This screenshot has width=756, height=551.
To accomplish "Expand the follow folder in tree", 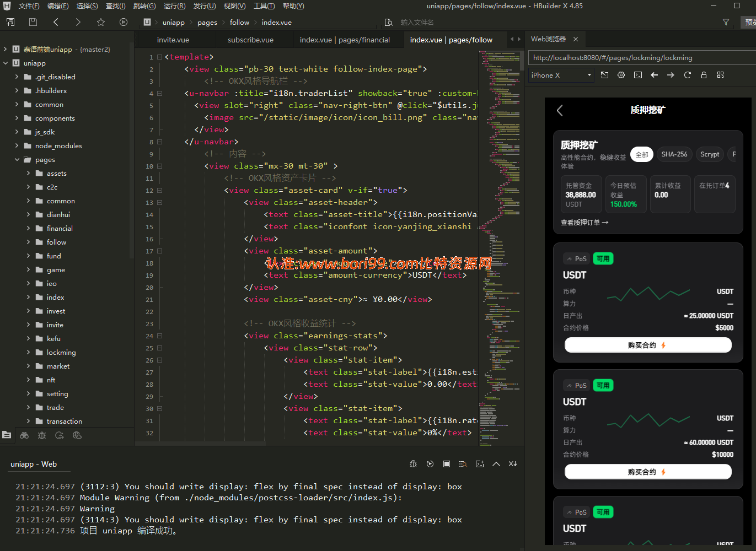I will point(29,242).
